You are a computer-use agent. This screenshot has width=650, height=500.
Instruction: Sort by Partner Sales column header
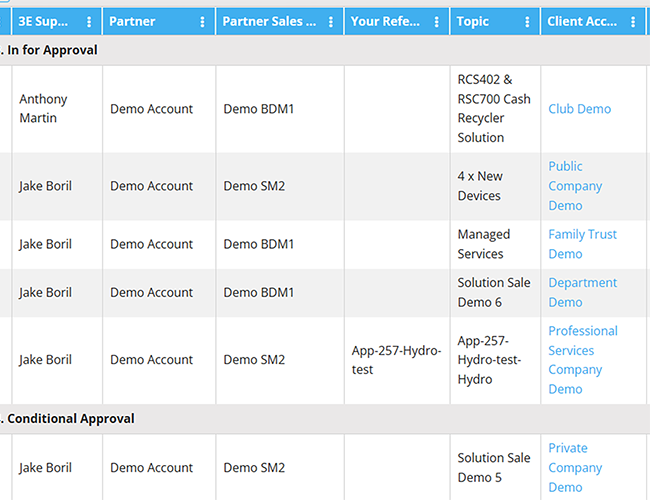click(269, 22)
